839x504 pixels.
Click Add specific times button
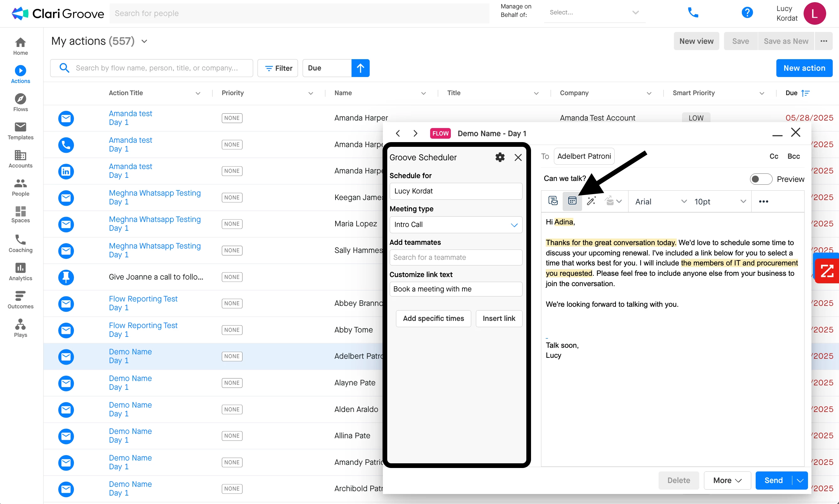coord(433,318)
